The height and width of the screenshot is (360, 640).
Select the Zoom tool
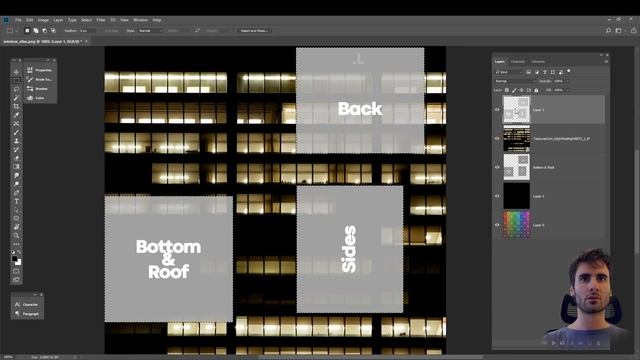click(16, 236)
